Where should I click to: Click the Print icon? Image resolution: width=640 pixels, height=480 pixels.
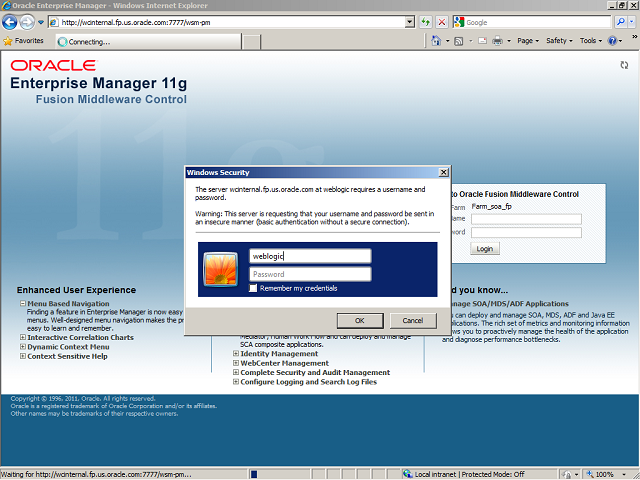coord(497,41)
